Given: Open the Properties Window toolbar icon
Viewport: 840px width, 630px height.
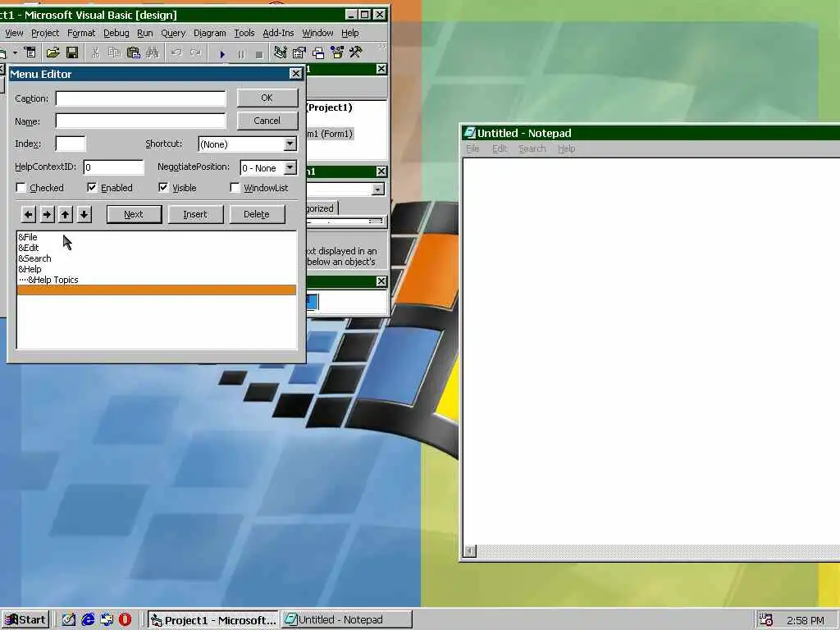Looking at the screenshot, I should coord(299,52).
